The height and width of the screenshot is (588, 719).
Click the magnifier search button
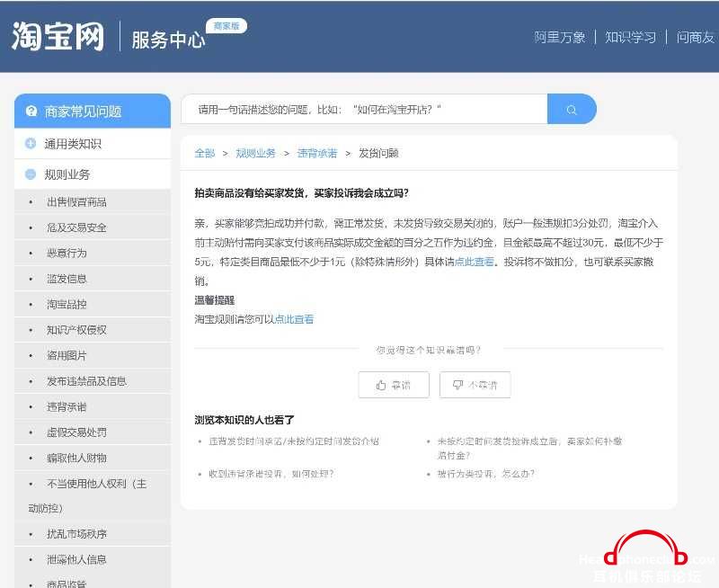tap(572, 109)
